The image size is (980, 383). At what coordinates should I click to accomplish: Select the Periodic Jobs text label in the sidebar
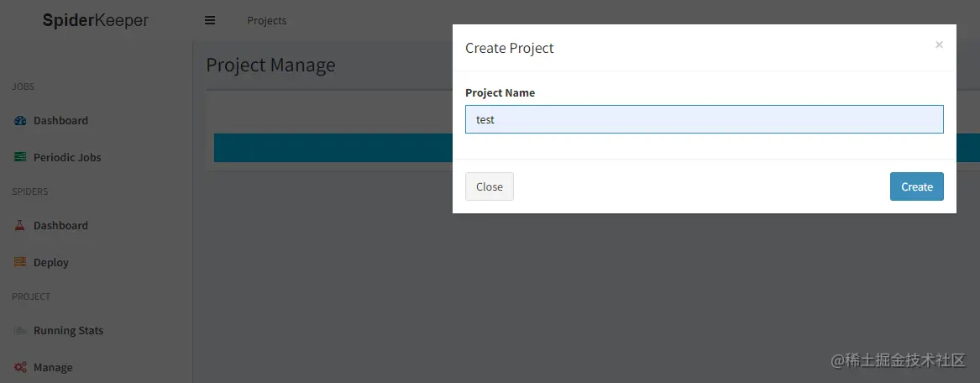coord(67,158)
